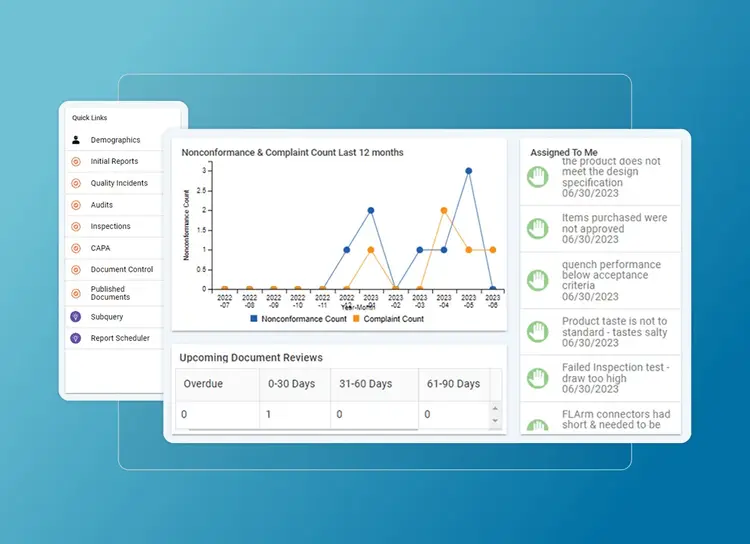The width and height of the screenshot is (750, 544).
Task: Open Document Control
Action: (122, 269)
